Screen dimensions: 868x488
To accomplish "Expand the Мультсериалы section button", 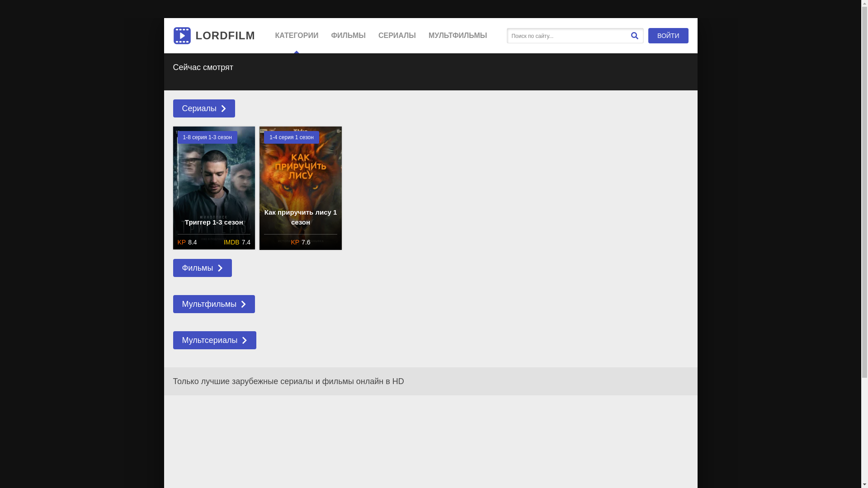I will point(209,340).
